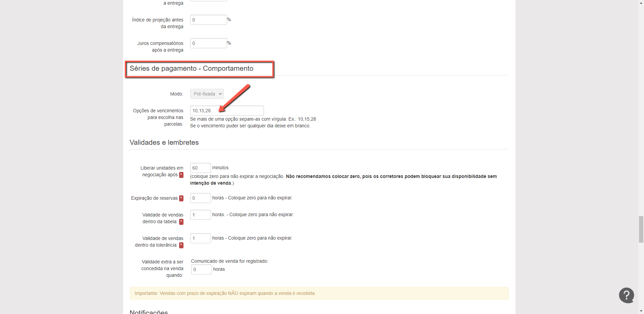This screenshot has height=314, width=644.
Task: Focus the Expiração de reservas hours input
Action: [200, 198]
